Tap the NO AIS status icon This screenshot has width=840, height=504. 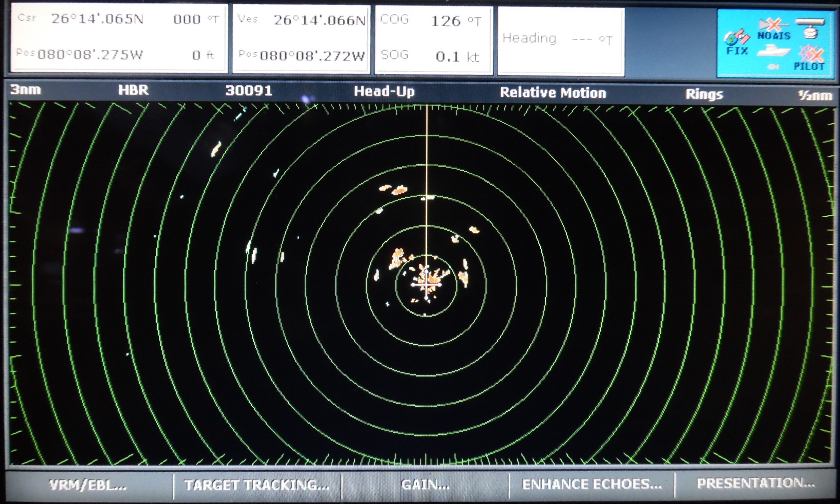(773, 29)
